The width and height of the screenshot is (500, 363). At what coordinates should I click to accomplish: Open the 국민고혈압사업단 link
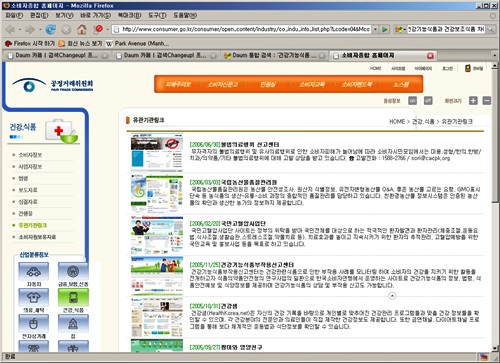243,223
